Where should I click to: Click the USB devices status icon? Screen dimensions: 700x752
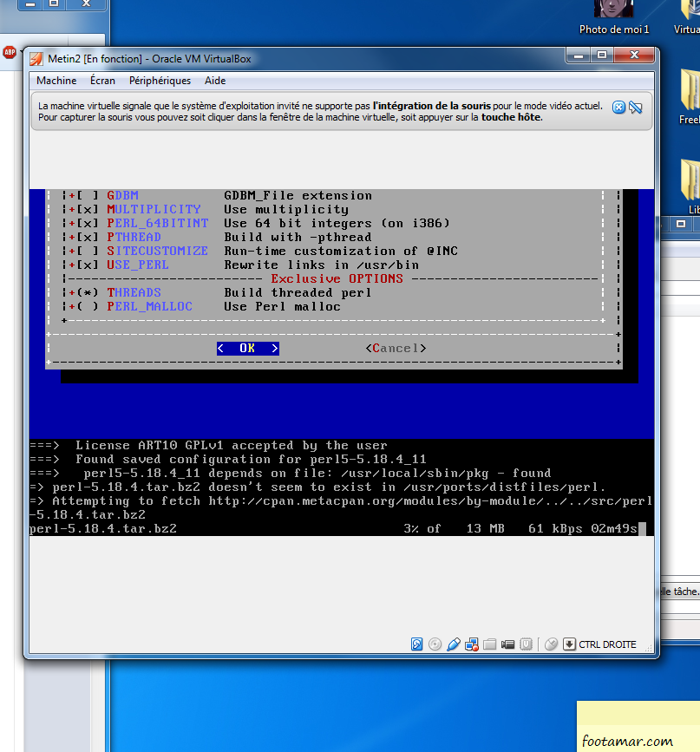[454, 644]
